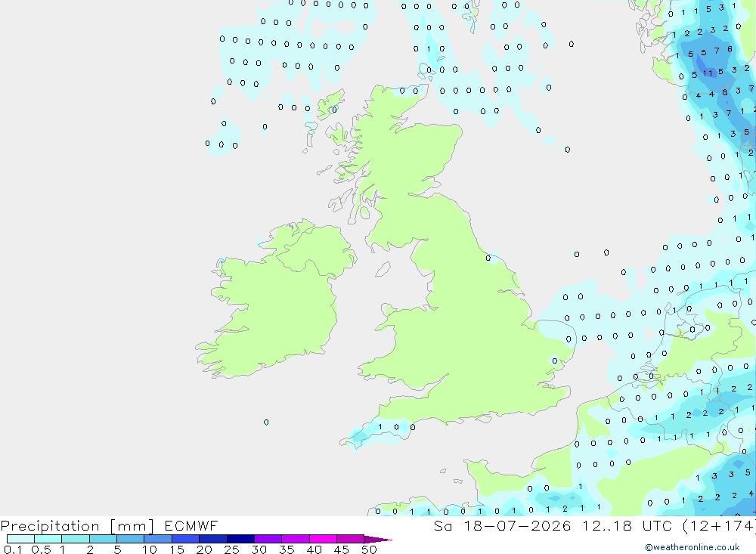Image resolution: width=756 pixels, height=554 pixels.
Task: Click the '0.1' legend scale label
Action: point(13,549)
